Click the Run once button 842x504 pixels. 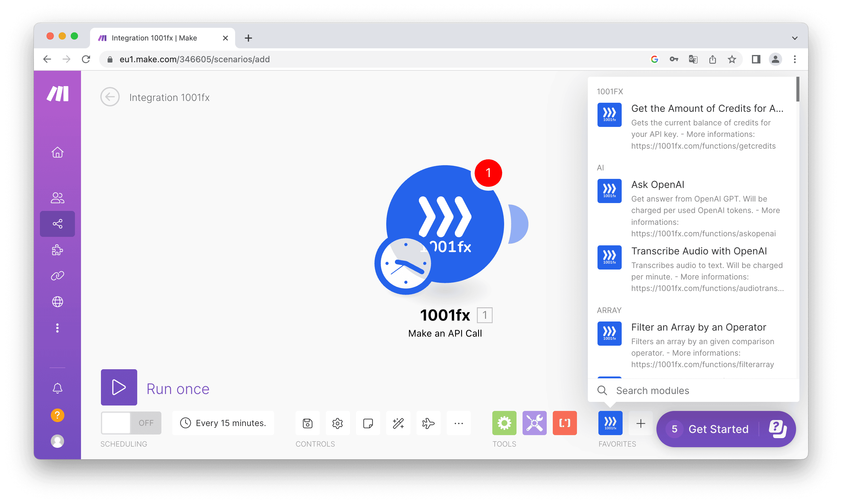pyautogui.click(x=119, y=387)
